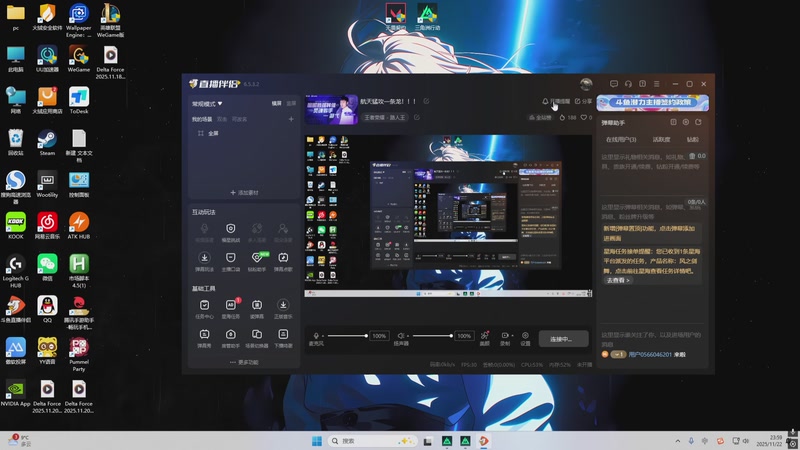The height and width of the screenshot is (450, 800).
Task: Open 场景切换器 scene switcher tool
Action: tap(257, 338)
